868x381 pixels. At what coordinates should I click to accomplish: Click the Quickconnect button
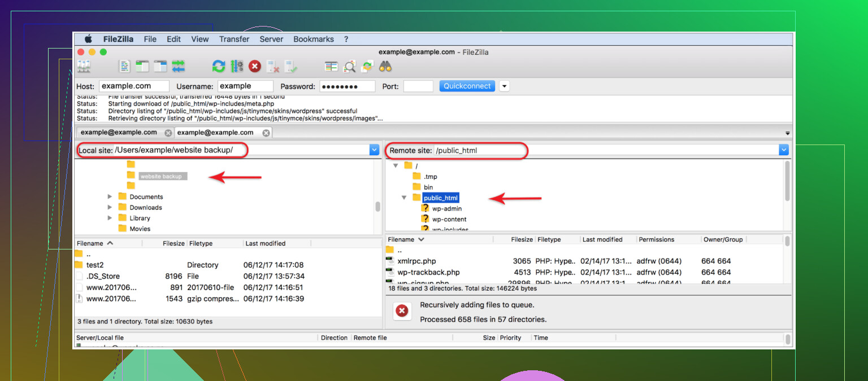tap(467, 86)
